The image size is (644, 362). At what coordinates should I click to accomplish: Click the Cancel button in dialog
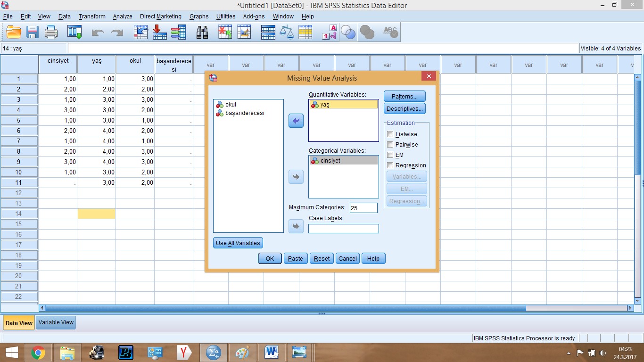click(348, 258)
